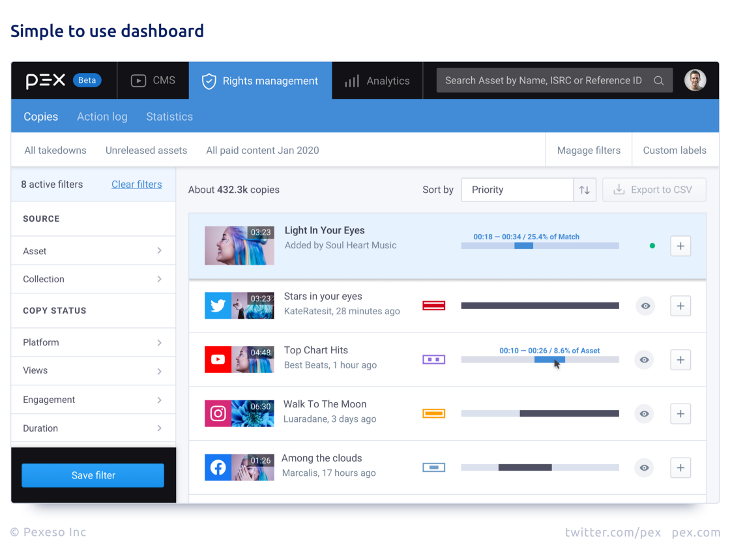Open the CMS section via its play icon
Image resolution: width=730 pixels, height=560 pixels.
point(138,80)
